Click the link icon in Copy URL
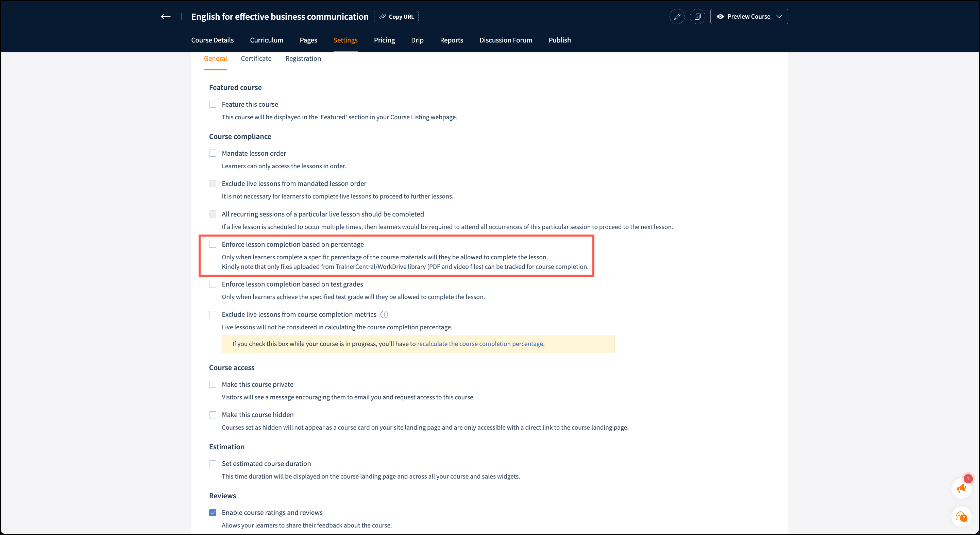Screen dimensions: 980x535 pyautogui.click(x=382, y=16)
